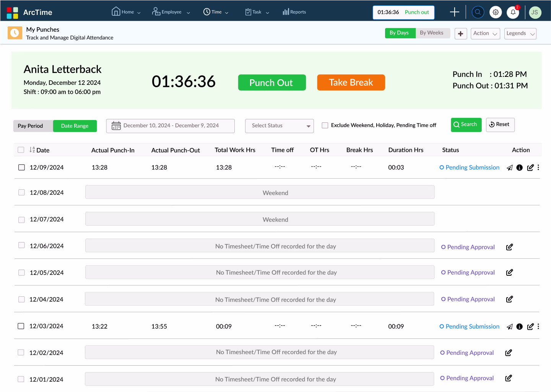Image resolution: width=551 pixels, height=392 pixels.
Task: Expand the Home menu
Action: pyautogui.click(x=126, y=12)
